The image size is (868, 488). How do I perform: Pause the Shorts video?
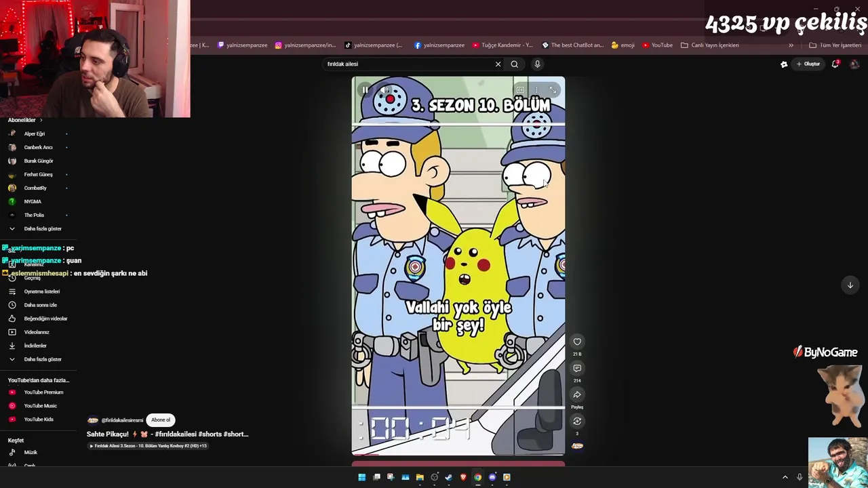(x=365, y=89)
